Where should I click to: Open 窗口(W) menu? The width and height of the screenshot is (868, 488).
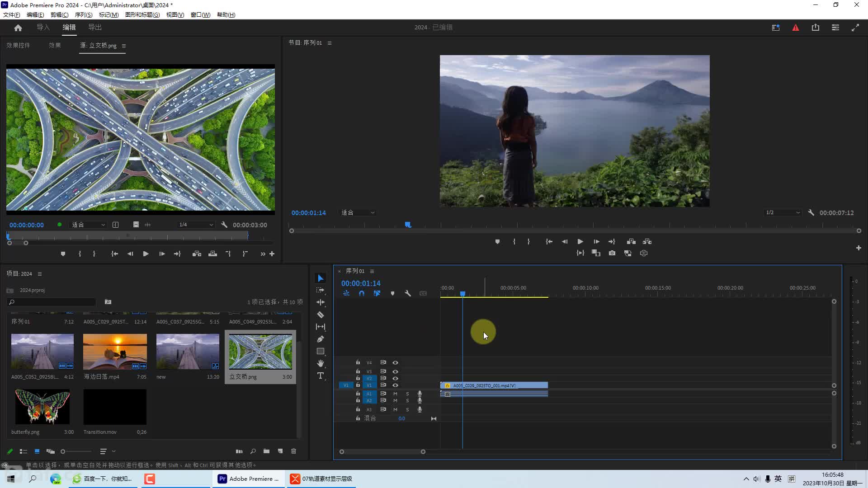pyautogui.click(x=200, y=15)
